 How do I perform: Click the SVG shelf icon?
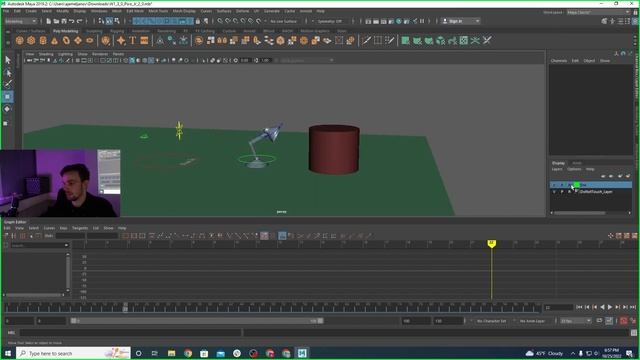click(x=144, y=40)
